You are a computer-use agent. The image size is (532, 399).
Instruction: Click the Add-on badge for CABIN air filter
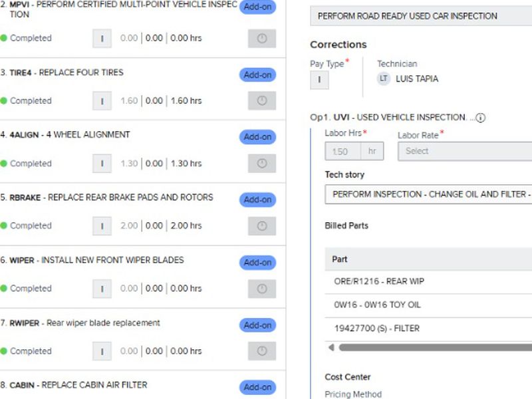[257, 387]
